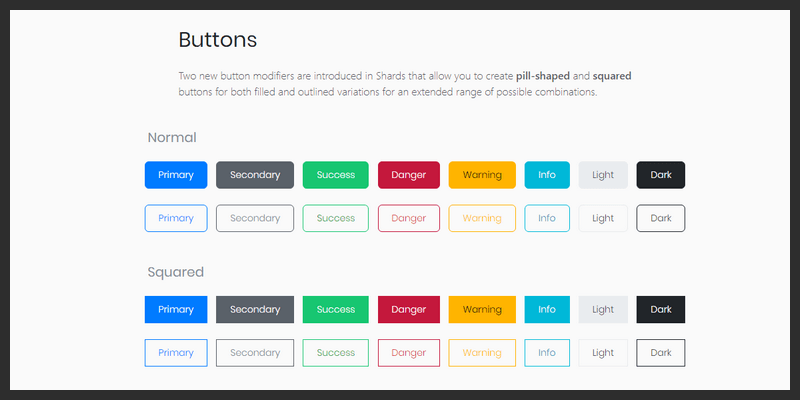
Task: Click the filled Primary button under Normal
Action: tap(176, 175)
